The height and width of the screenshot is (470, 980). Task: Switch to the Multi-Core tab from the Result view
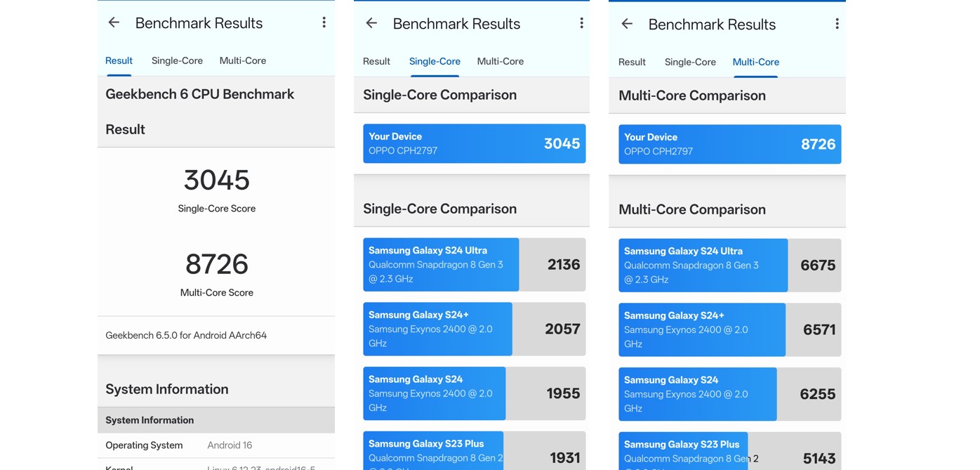(243, 60)
